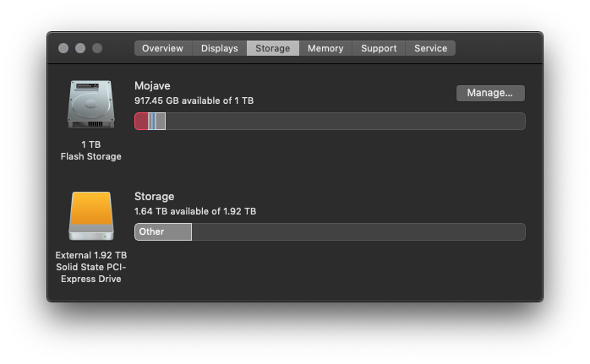
Task: Select the blue striped segment in Mojave bar
Action: (x=152, y=121)
